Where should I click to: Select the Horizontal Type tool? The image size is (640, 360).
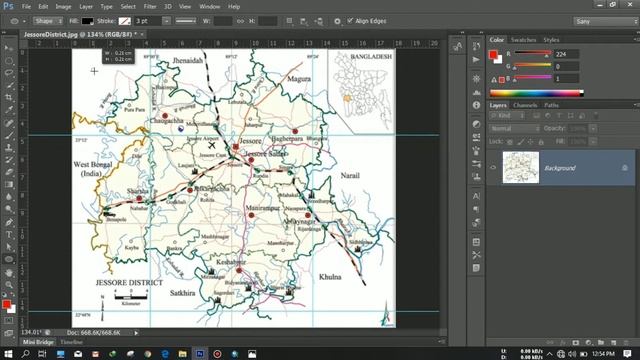[9, 235]
